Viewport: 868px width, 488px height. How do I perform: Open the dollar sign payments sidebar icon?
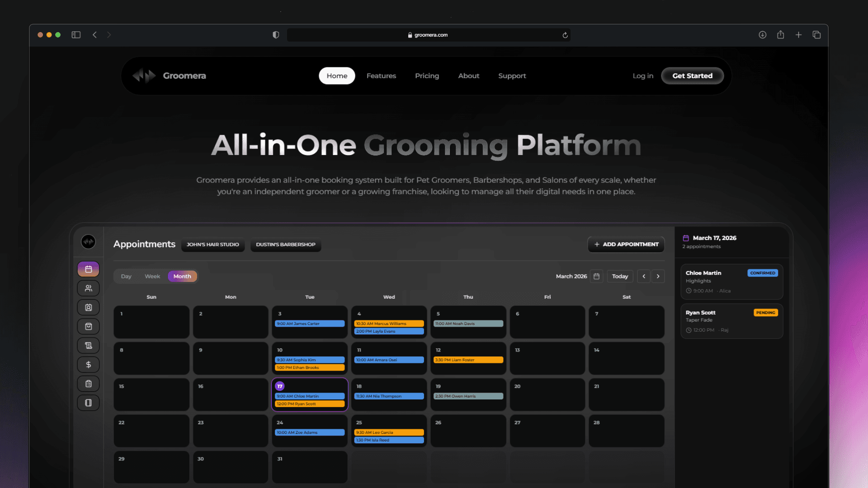click(89, 365)
